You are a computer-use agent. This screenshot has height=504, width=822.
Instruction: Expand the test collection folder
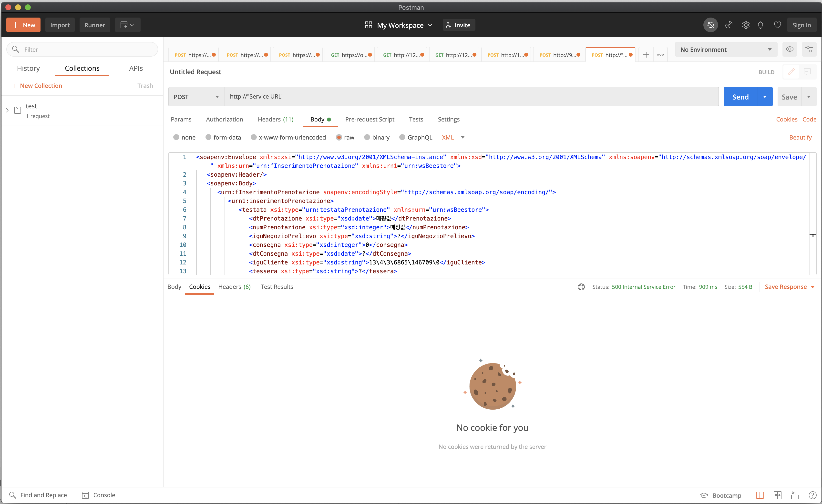pos(7,110)
